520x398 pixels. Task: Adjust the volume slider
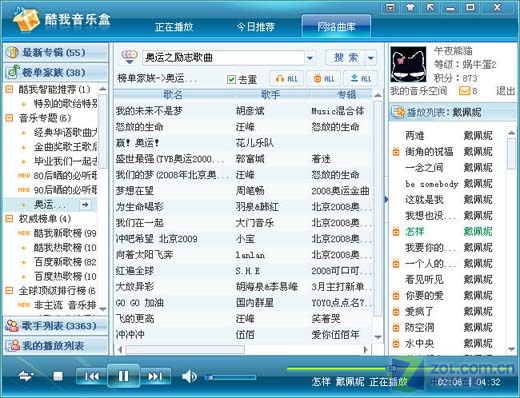pos(230,378)
